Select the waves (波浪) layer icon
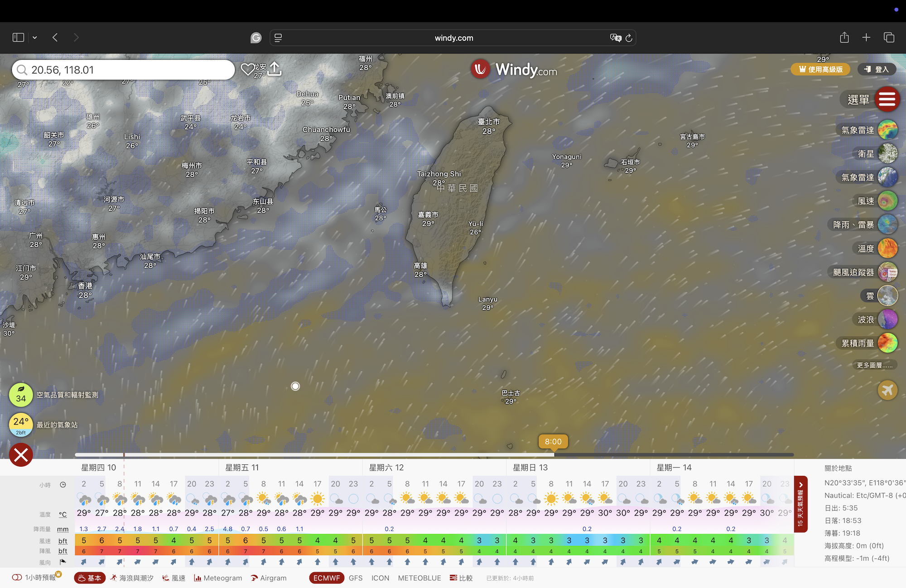The width and height of the screenshot is (906, 588). [887, 320]
